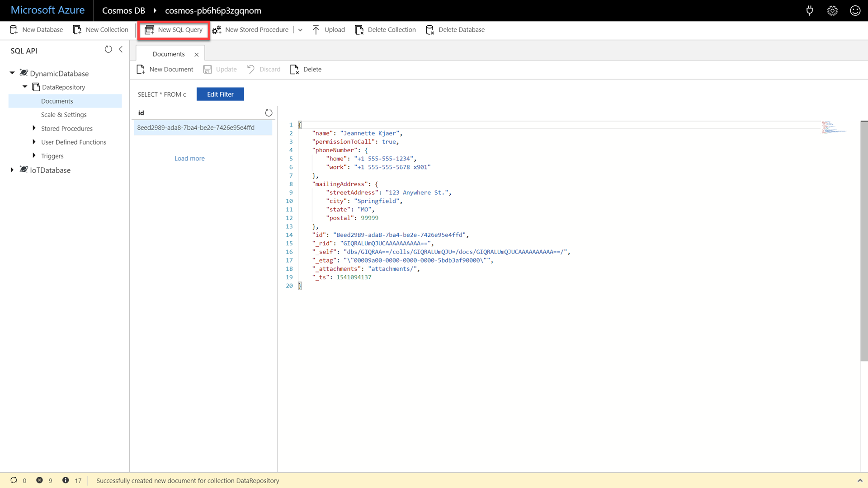Viewport: 868px width, 488px height.
Task: Close the Documents tab
Action: 197,55
